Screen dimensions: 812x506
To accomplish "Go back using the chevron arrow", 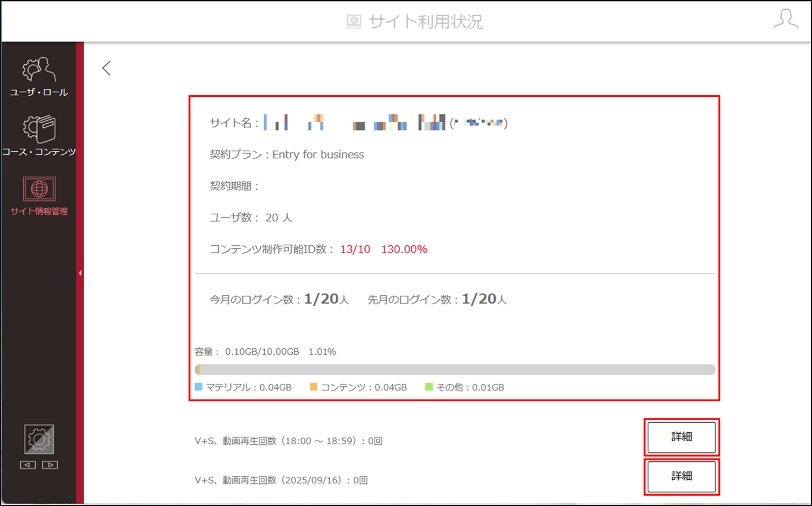I will pyautogui.click(x=107, y=68).
